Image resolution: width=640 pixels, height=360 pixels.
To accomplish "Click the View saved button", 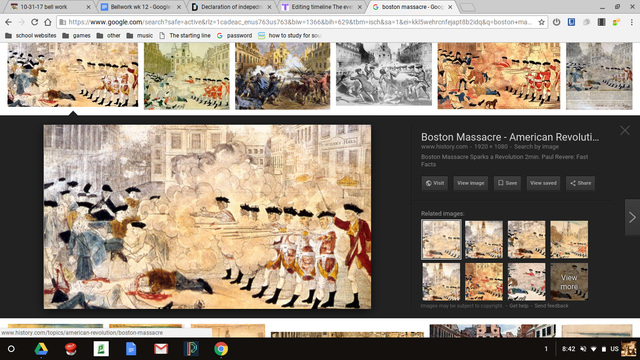I will tap(543, 183).
